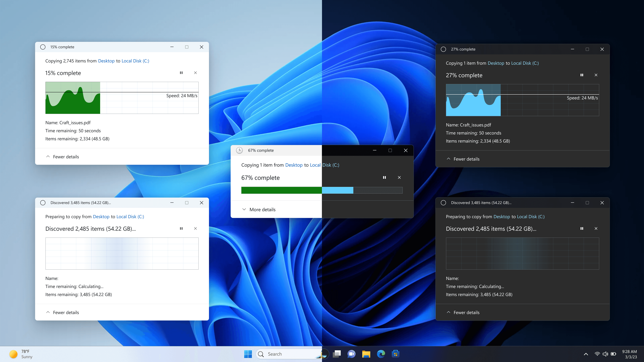
Task: Cancel the dark-mode Discovered items operation
Action: click(596, 228)
